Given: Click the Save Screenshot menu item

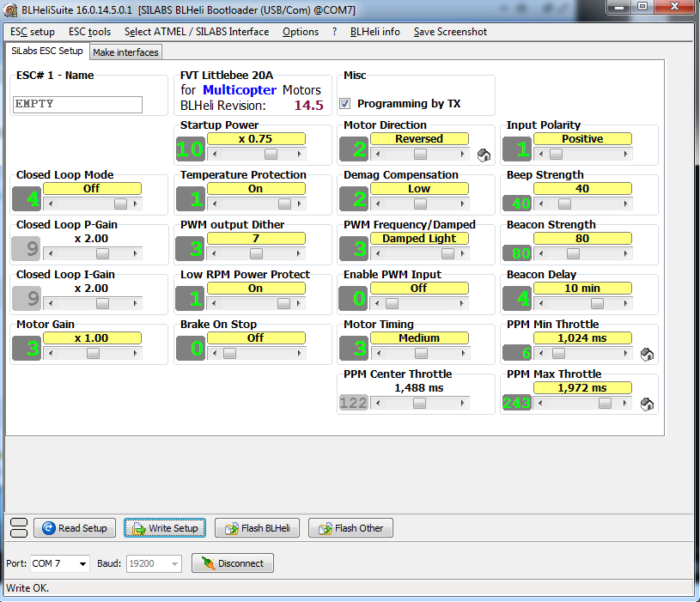Looking at the screenshot, I should 450,32.
